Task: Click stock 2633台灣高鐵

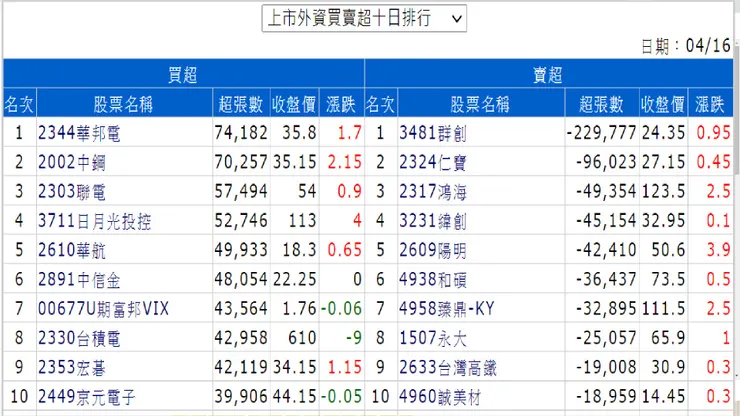Action: point(448,367)
